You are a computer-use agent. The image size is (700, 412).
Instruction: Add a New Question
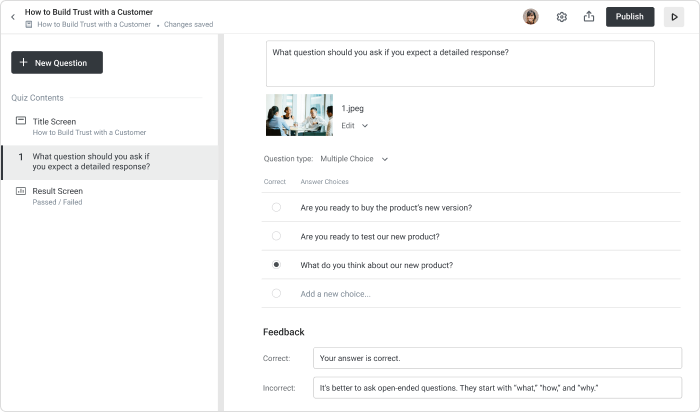click(57, 62)
